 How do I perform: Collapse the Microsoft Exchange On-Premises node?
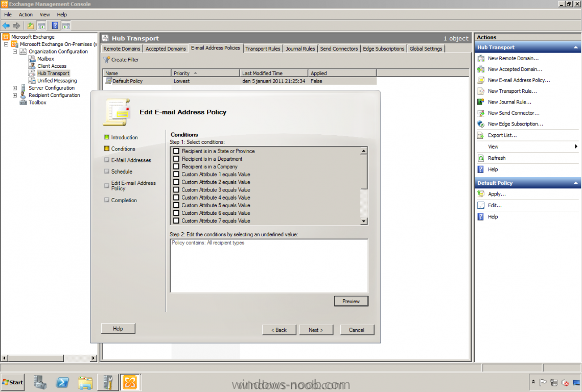6,44
